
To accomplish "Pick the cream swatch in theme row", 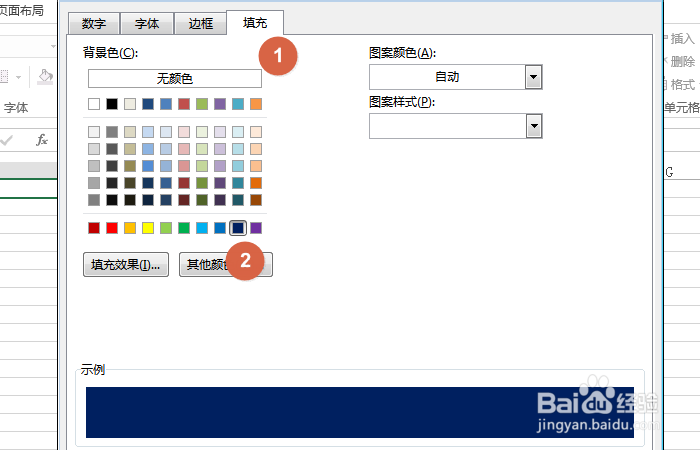I will [x=130, y=104].
